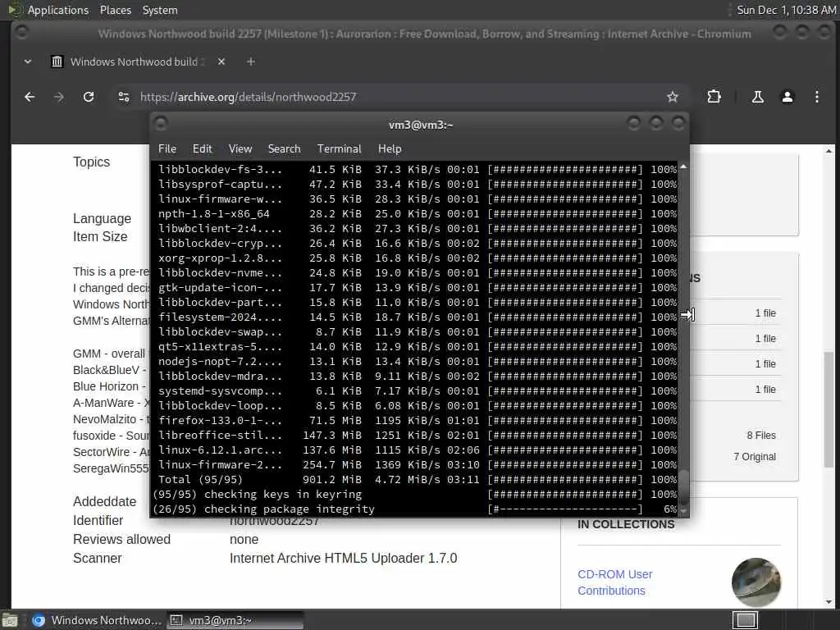This screenshot has height=630, width=840.
Task: Click the 'Total (95/95)' line in terminal
Action: [418, 479]
